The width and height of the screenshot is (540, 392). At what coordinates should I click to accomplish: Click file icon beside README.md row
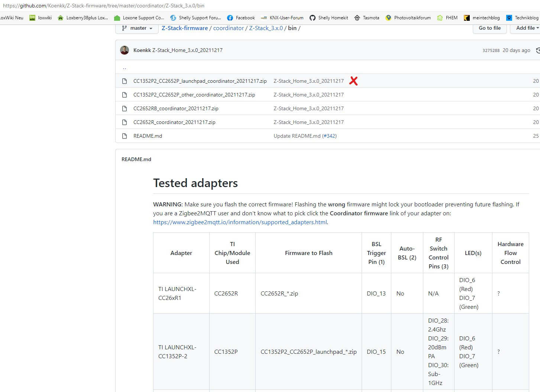pos(125,136)
